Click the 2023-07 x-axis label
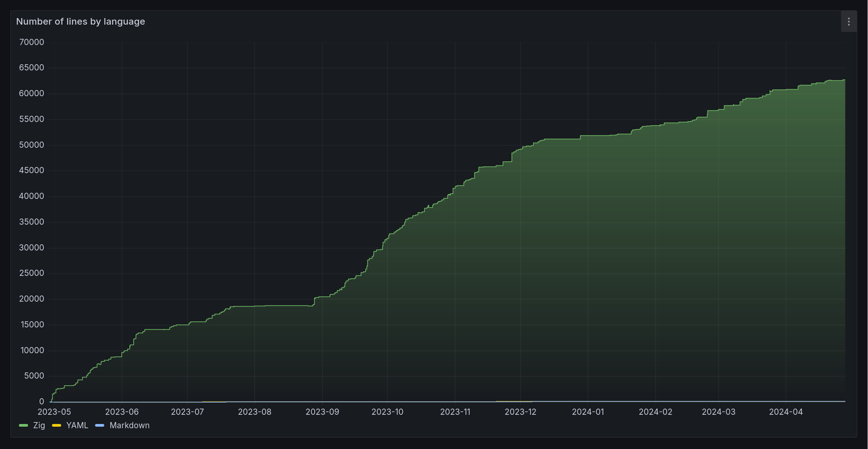 point(187,412)
